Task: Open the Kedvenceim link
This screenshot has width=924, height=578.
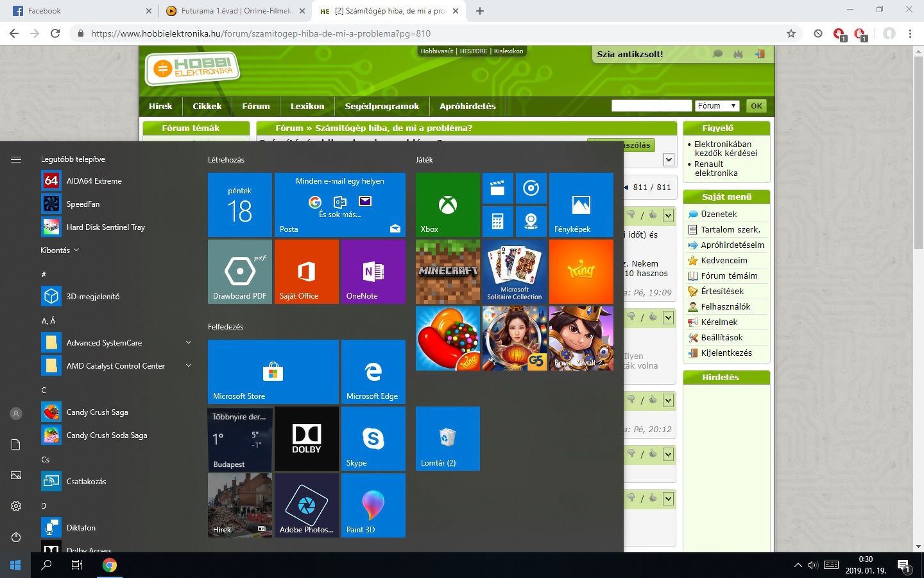Action: point(724,261)
